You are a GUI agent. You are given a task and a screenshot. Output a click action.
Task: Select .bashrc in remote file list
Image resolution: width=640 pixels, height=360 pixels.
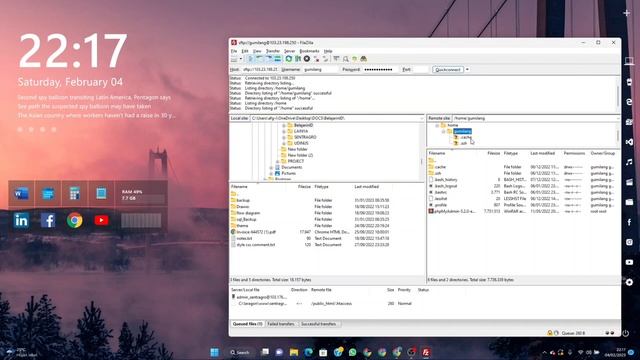pyautogui.click(x=440, y=192)
